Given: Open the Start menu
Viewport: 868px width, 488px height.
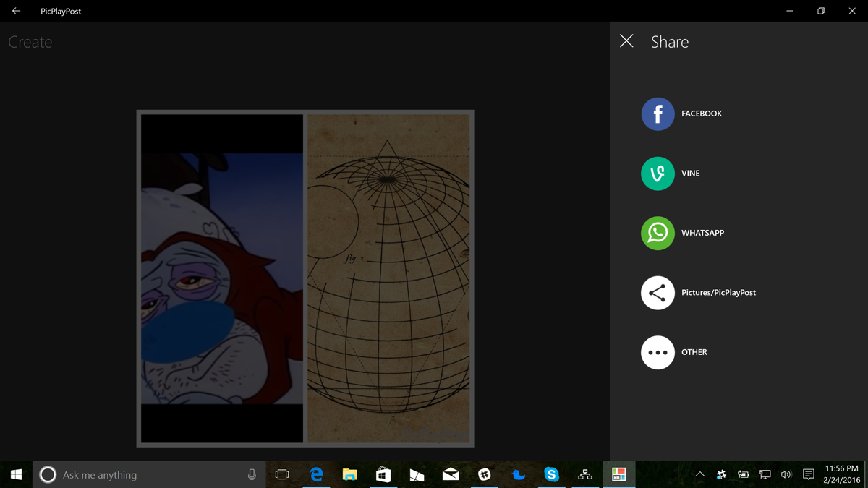Looking at the screenshot, I should point(15,474).
